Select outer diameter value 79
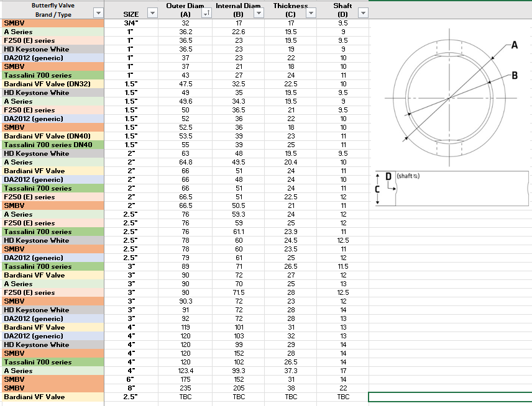 pos(185,258)
